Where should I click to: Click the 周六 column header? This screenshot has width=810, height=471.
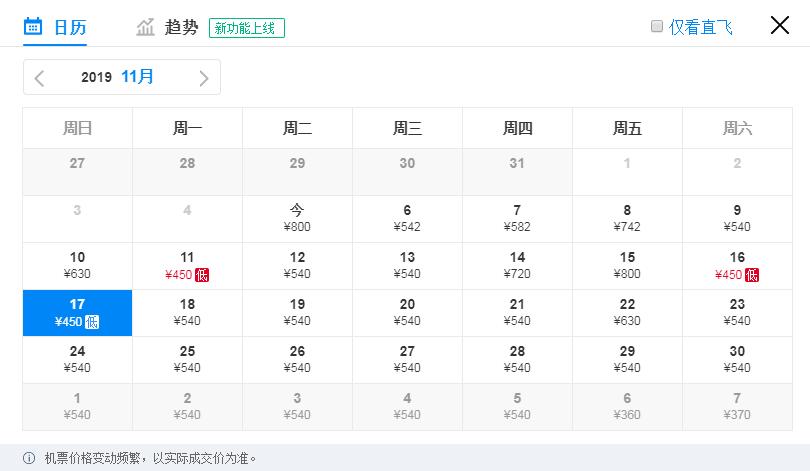(x=737, y=128)
